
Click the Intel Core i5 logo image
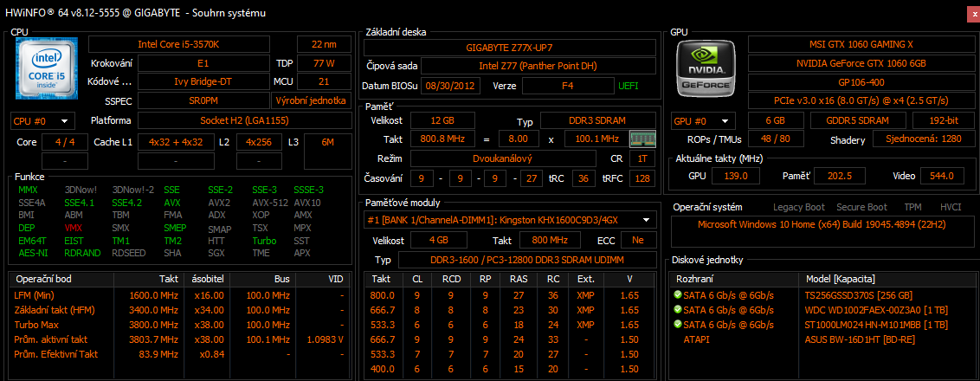coord(47,68)
